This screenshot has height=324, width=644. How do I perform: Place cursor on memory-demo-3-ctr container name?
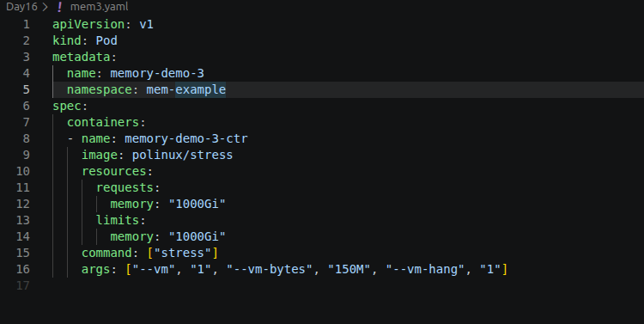(186, 138)
